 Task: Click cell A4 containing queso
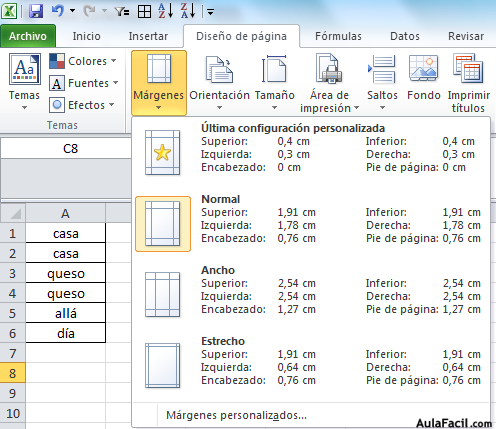(66, 293)
